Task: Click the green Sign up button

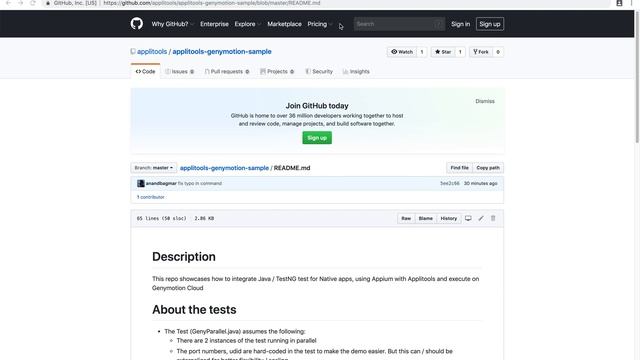Action: (317, 138)
